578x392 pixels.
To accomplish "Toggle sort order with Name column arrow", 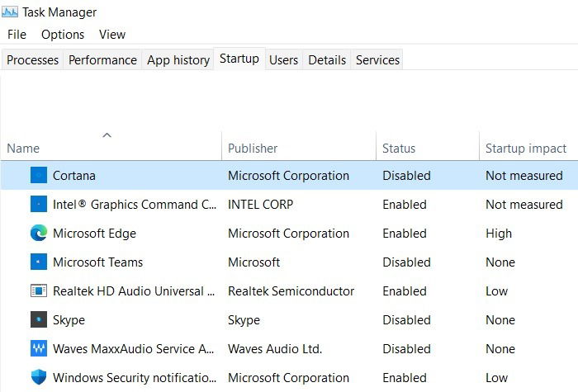I will pos(107,135).
